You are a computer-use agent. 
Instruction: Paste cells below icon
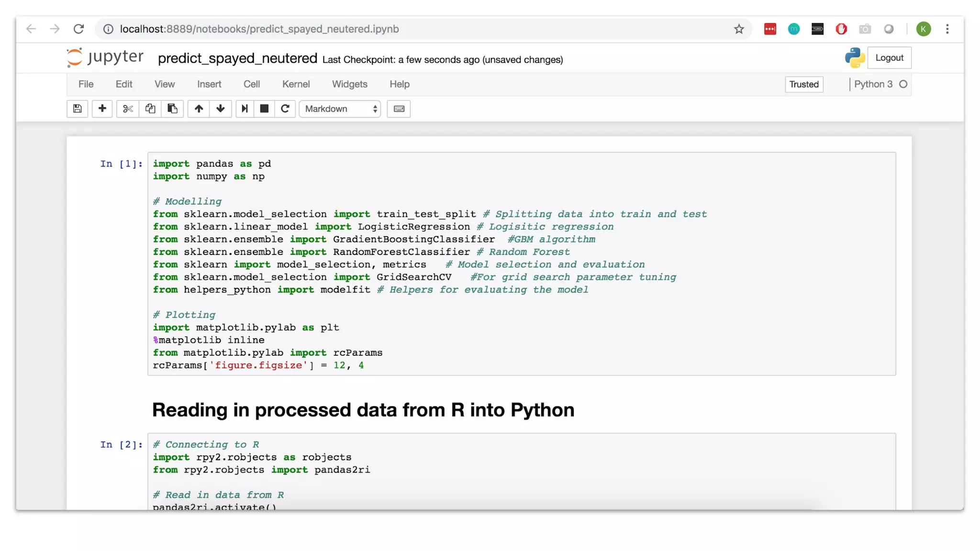pyautogui.click(x=172, y=109)
